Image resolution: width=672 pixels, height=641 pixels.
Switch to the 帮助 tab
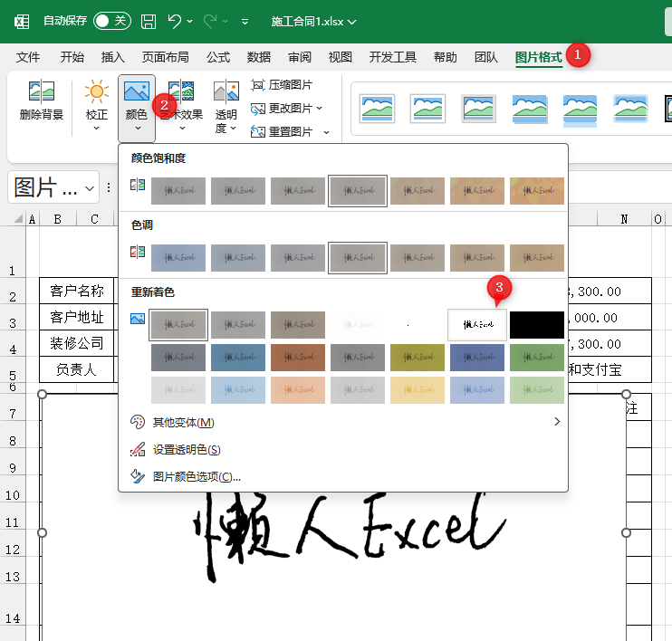(446, 57)
